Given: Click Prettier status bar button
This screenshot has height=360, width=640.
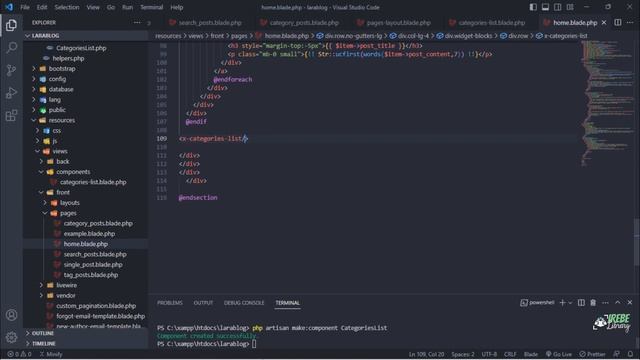Looking at the screenshot, I should [x=592, y=354].
